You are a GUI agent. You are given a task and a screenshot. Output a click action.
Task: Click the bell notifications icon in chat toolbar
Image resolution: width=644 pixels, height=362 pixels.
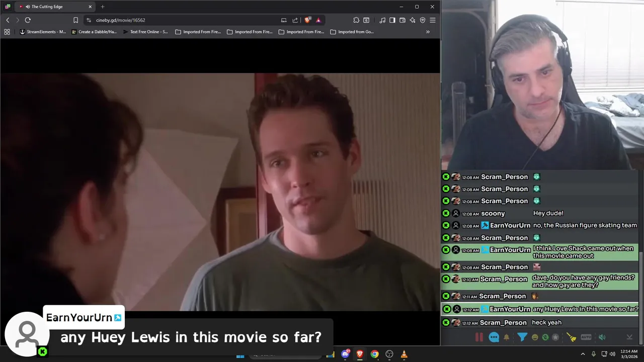507,337
